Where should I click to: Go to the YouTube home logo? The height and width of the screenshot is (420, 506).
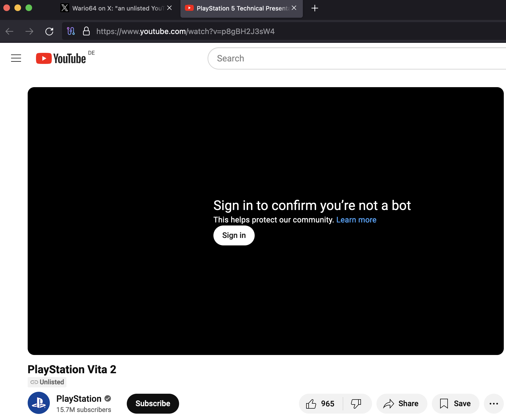[61, 58]
